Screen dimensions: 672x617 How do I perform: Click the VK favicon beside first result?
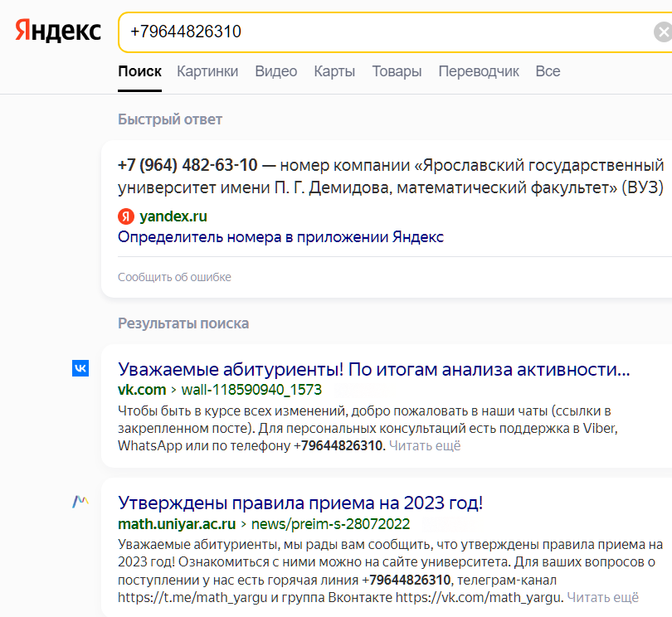pos(80,368)
